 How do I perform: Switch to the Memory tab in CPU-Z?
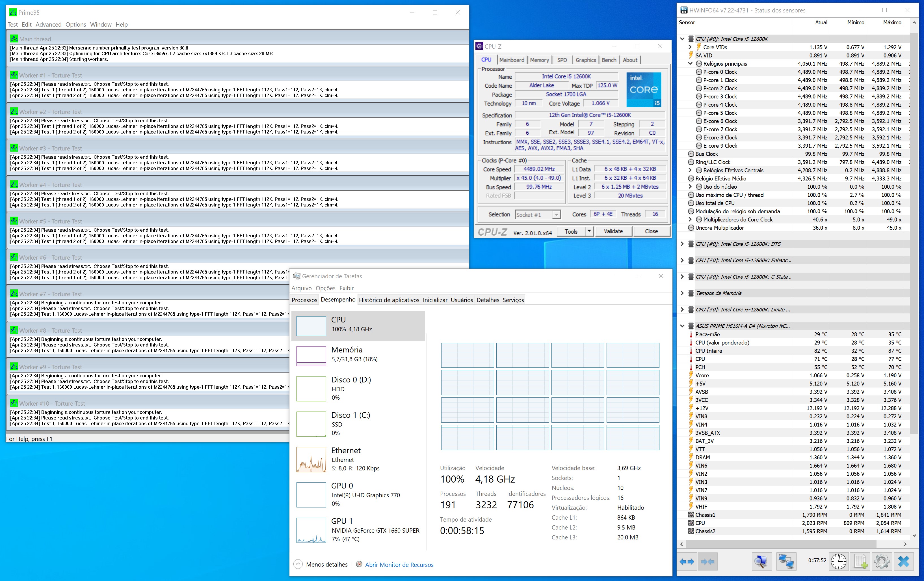coord(540,60)
